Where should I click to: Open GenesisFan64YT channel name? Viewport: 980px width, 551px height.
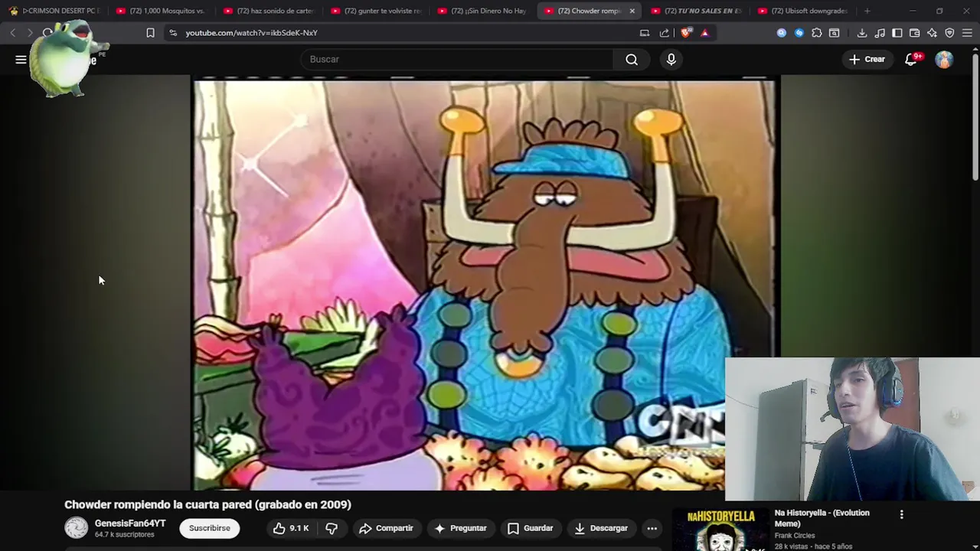(130, 523)
